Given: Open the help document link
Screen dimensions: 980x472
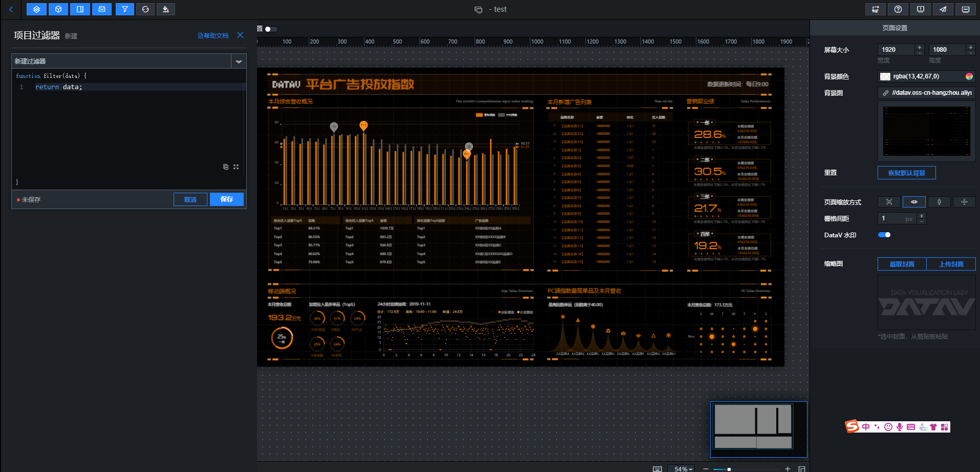Looking at the screenshot, I should [x=213, y=35].
